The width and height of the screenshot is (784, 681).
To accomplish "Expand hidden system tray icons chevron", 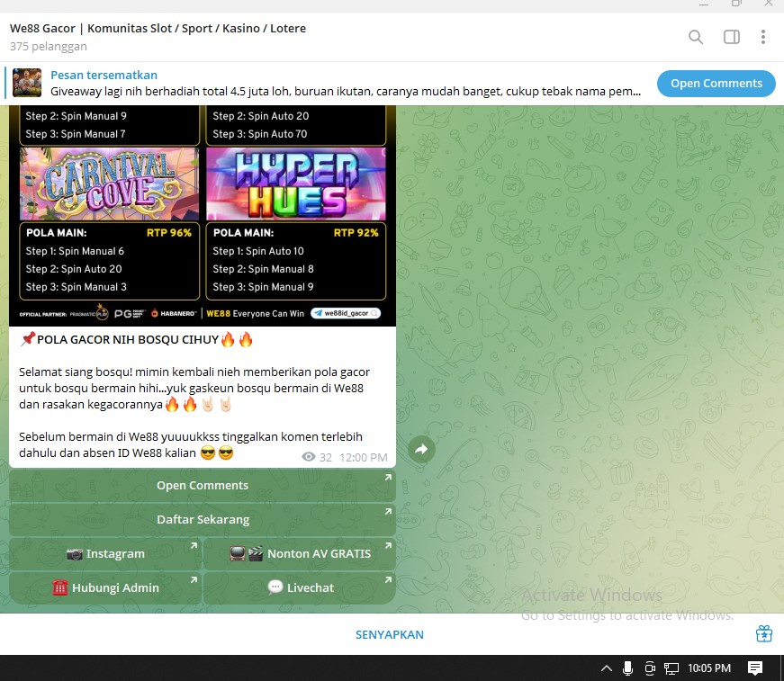I will click(x=607, y=668).
